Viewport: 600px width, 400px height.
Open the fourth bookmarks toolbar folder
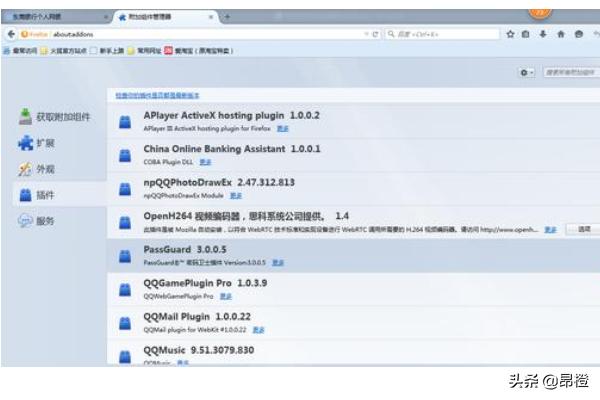point(145,51)
